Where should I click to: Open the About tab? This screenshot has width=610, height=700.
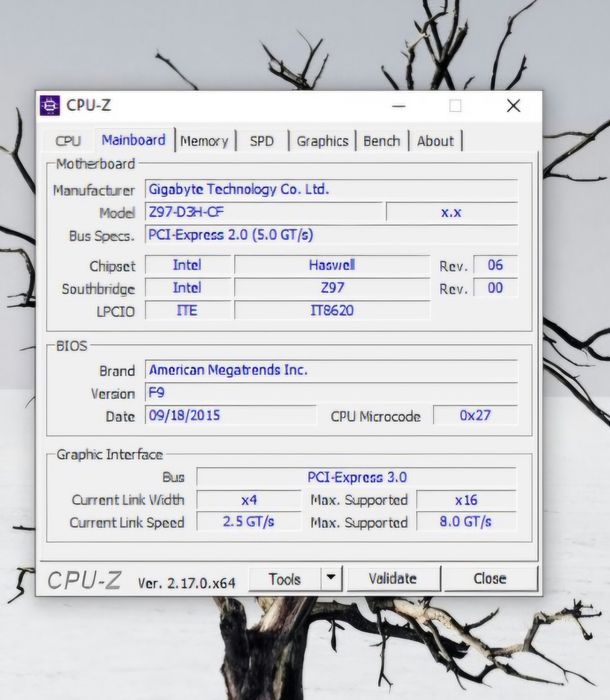click(x=435, y=142)
